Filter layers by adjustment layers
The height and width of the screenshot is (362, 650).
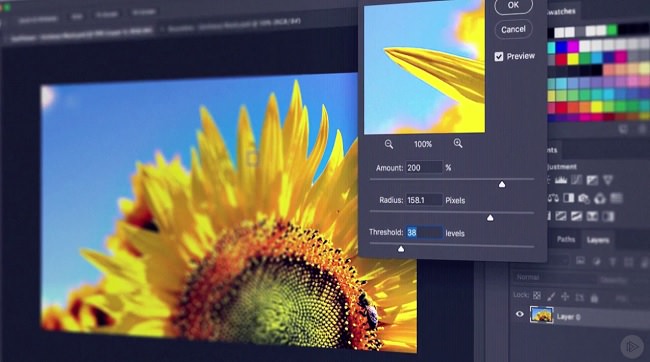pyautogui.click(x=597, y=261)
